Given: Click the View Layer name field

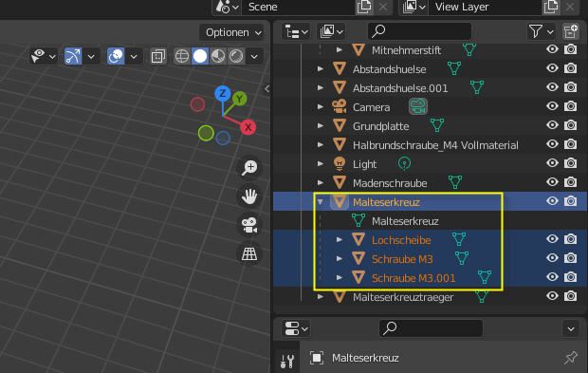Looking at the screenshot, I should point(486,7).
